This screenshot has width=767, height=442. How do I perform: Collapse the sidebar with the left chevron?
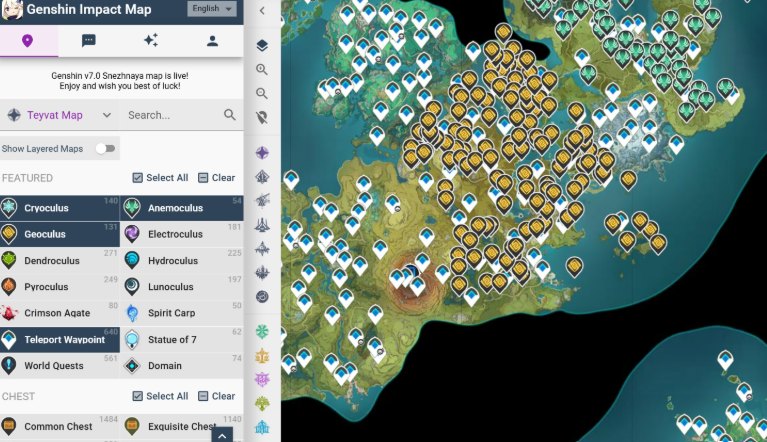pyautogui.click(x=262, y=10)
